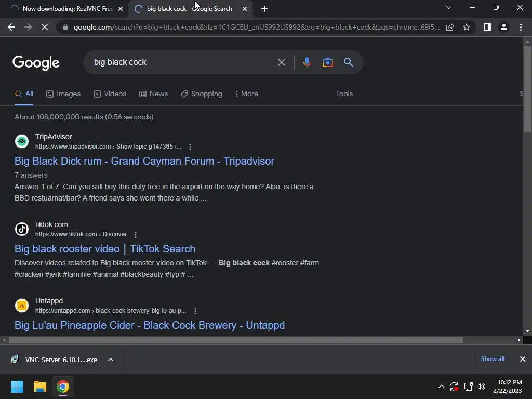
Task: Open Chrome side panel
Action: (x=487, y=27)
